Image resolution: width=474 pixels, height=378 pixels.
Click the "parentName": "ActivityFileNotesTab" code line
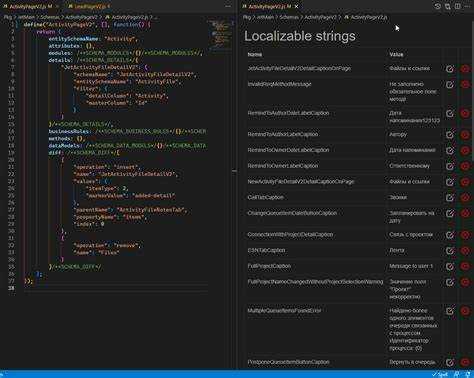click(131, 210)
